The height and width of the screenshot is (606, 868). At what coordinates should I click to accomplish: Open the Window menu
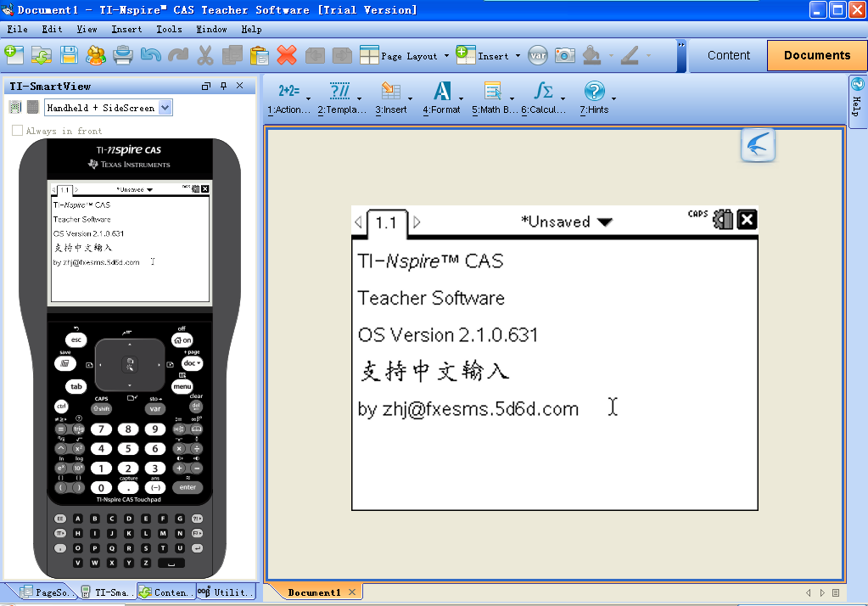tap(211, 30)
